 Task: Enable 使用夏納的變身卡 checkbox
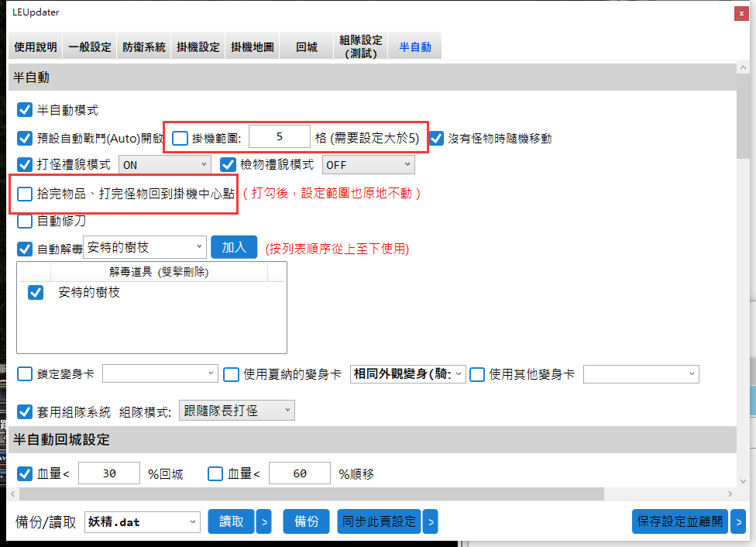point(231,374)
